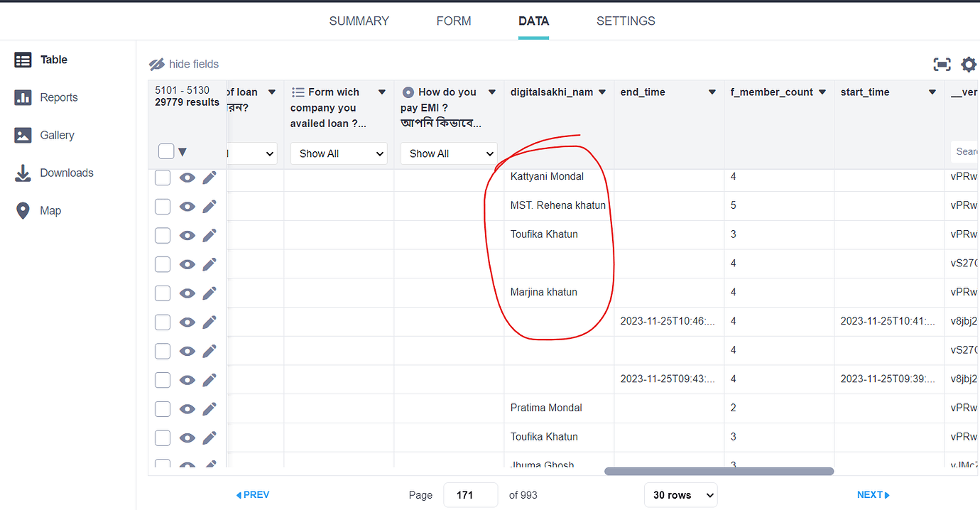This screenshot has width=980, height=510.
Task: Switch to the SUMMARY tab
Action: (359, 21)
